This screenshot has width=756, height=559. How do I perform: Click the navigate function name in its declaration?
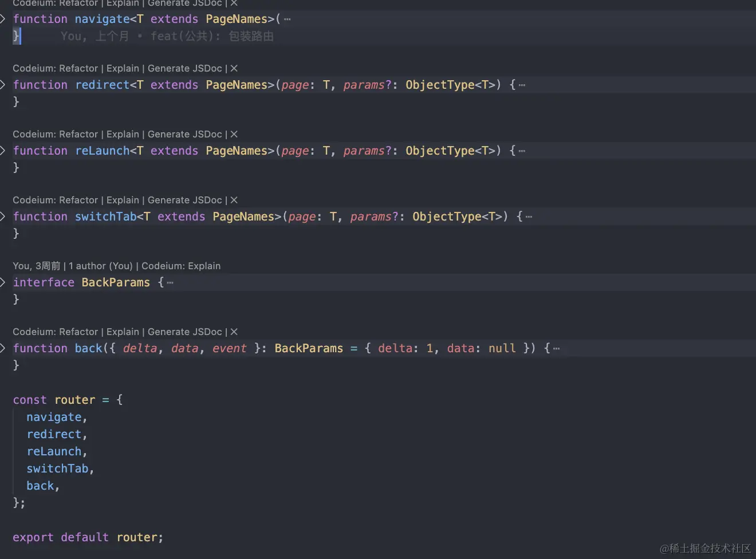[x=103, y=19]
